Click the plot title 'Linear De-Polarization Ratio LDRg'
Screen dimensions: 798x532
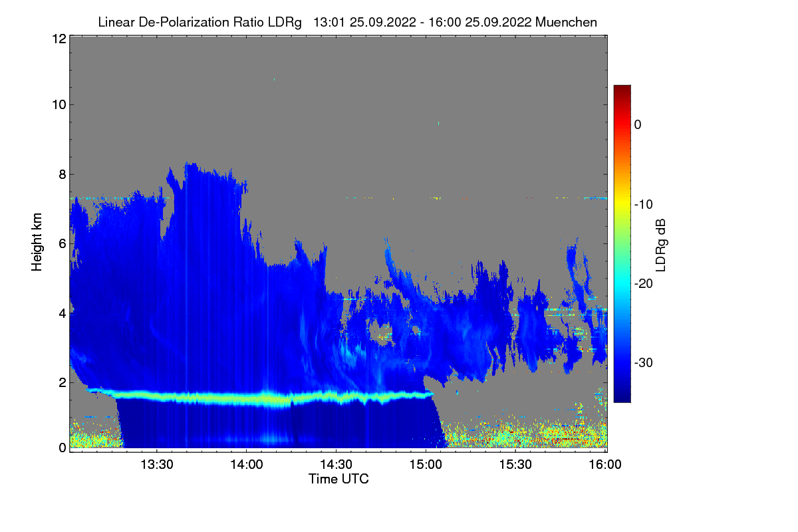pos(199,22)
